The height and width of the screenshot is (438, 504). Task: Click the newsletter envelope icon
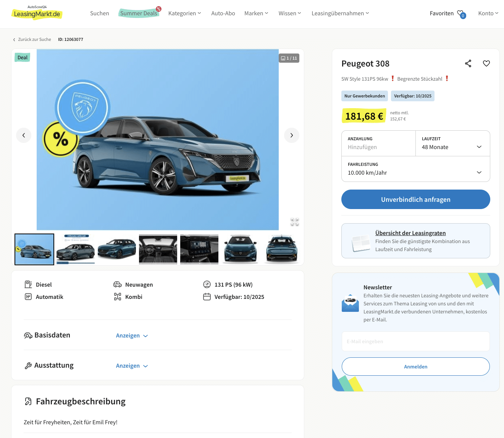point(350,303)
